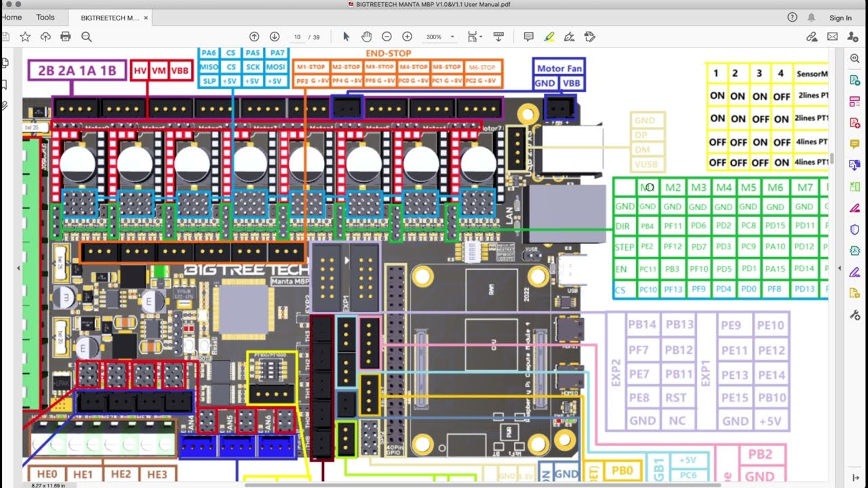Click the HE0 label
The image size is (868, 488).
click(47, 474)
